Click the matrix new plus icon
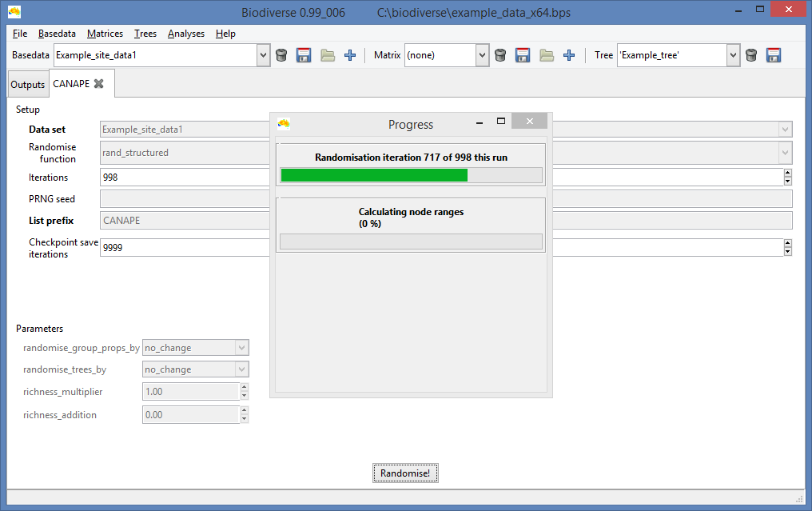Screen dimensions: 812x511 569,55
